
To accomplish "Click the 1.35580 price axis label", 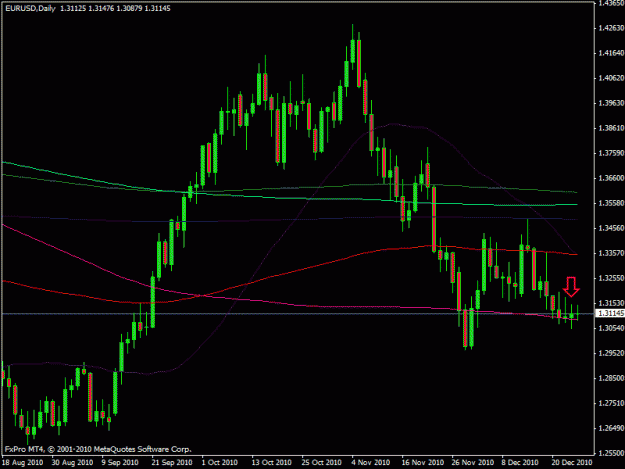I will pyautogui.click(x=611, y=203).
